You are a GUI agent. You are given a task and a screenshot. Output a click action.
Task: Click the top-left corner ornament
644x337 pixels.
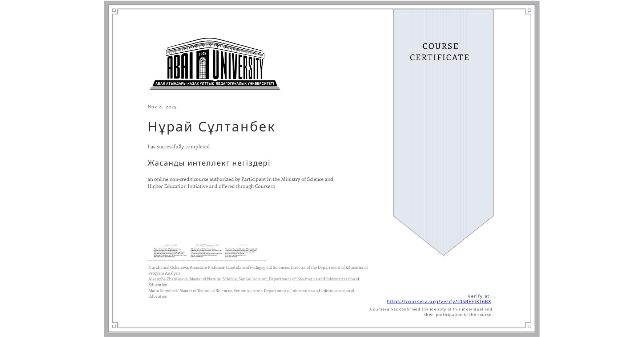point(115,11)
